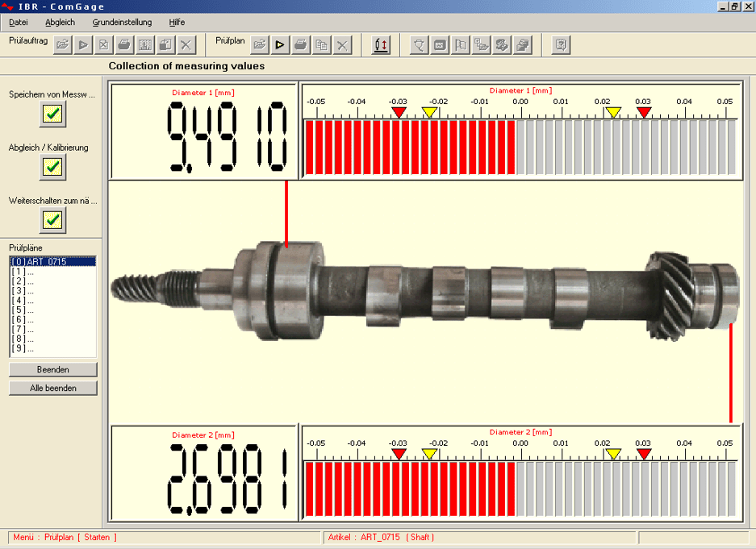The width and height of the screenshot is (756, 549).
Task: Toggle the Abgleich / Kalibrierung checkbox
Action: [52, 167]
